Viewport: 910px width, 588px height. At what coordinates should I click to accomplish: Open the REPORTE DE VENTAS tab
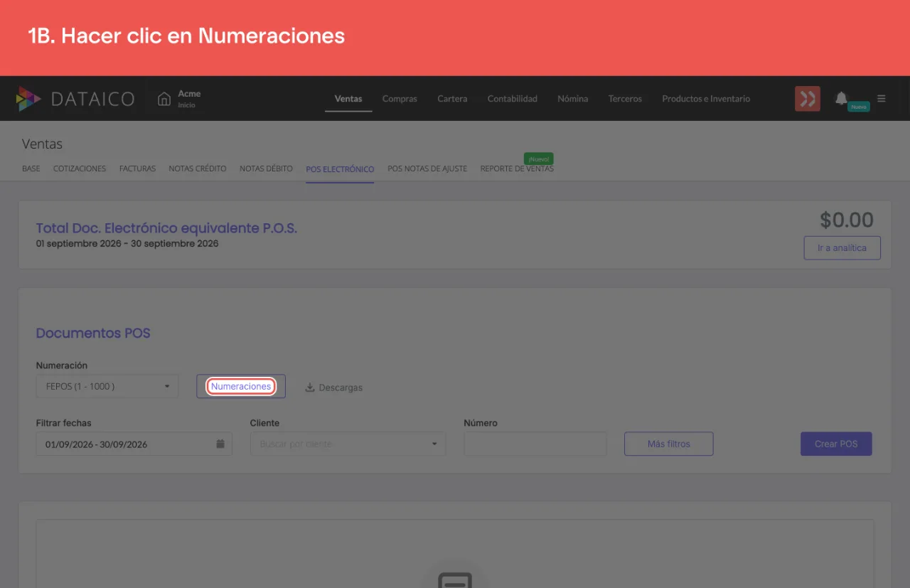click(x=517, y=169)
